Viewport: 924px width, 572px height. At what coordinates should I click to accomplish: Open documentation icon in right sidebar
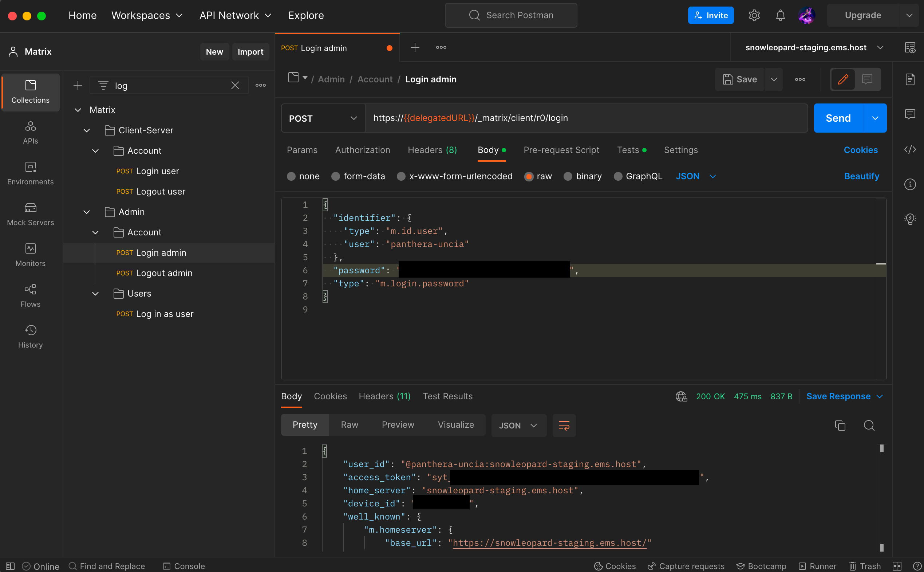(910, 79)
